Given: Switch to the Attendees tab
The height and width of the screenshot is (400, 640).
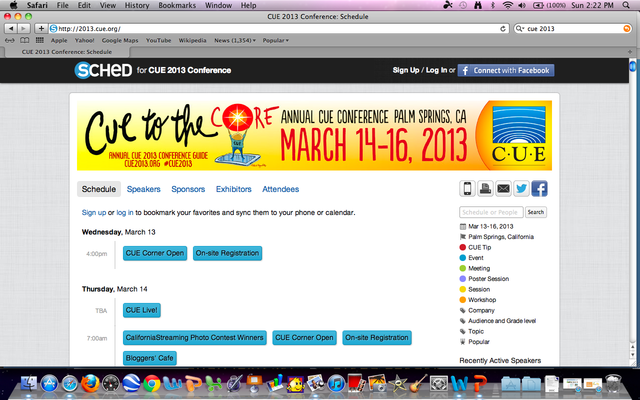Looking at the screenshot, I should [x=280, y=189].
